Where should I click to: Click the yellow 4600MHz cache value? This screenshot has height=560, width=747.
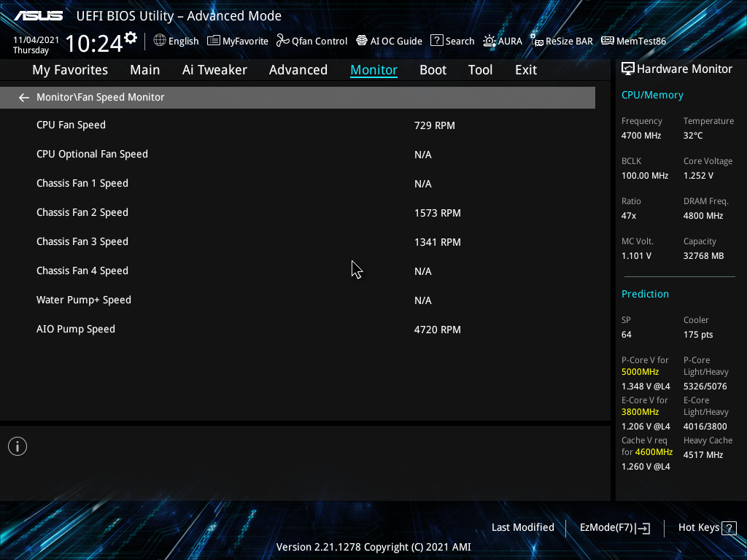click(654, 452)
